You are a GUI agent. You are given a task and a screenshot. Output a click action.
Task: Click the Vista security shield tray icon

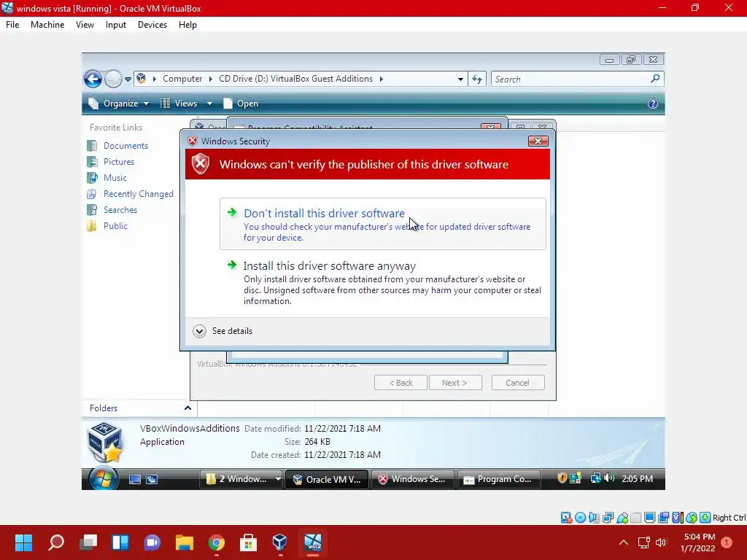[x=562, y=478]
